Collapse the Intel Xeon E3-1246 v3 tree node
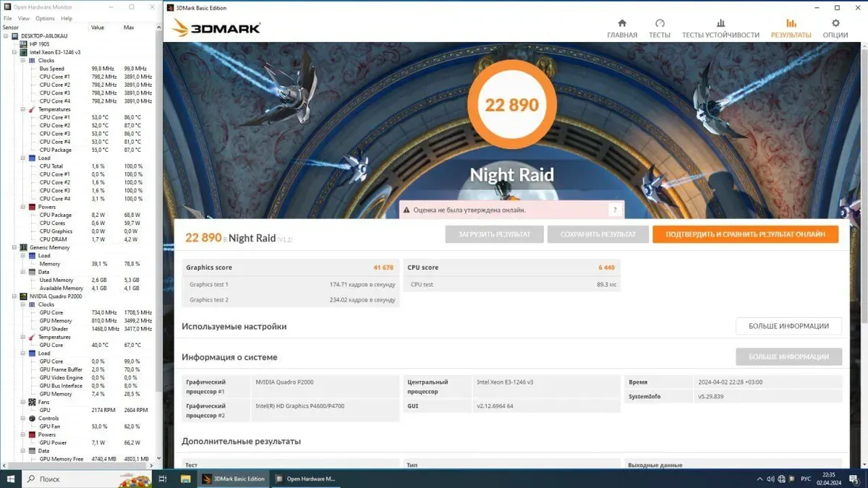868x488 pixels. 14,53
